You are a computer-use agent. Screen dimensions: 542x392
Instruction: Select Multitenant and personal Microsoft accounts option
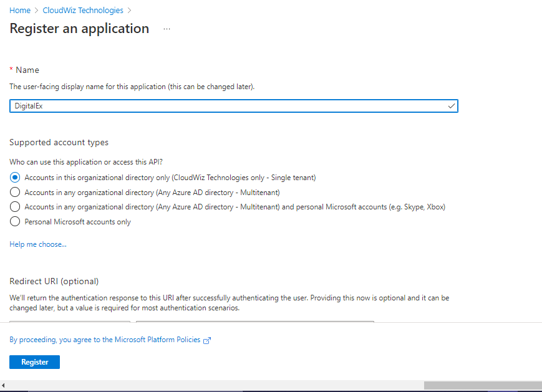click(x=15, y=206)
